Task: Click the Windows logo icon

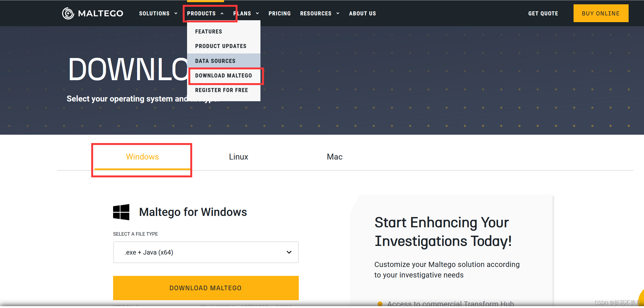Action: (x=121, y=212)
